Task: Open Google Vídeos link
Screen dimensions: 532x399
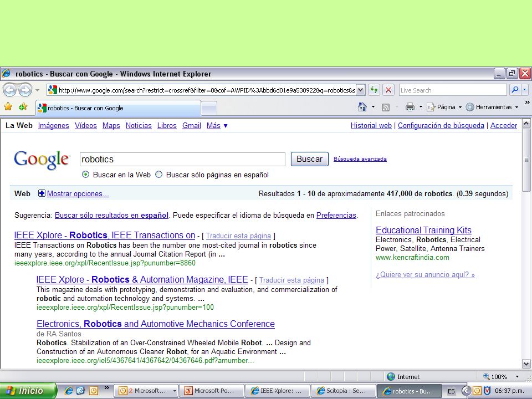Action: [x=86, y=126]
